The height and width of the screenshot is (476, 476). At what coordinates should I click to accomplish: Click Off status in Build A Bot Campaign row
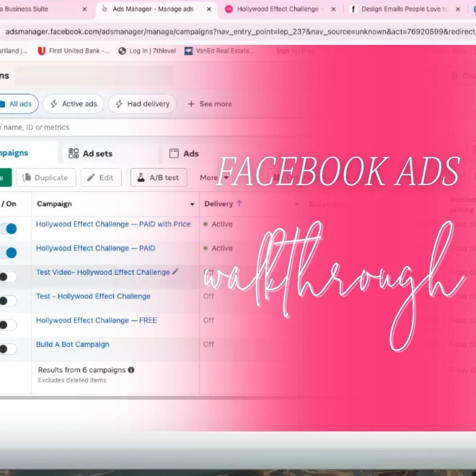pyautogui.click(x=208, y=344)
